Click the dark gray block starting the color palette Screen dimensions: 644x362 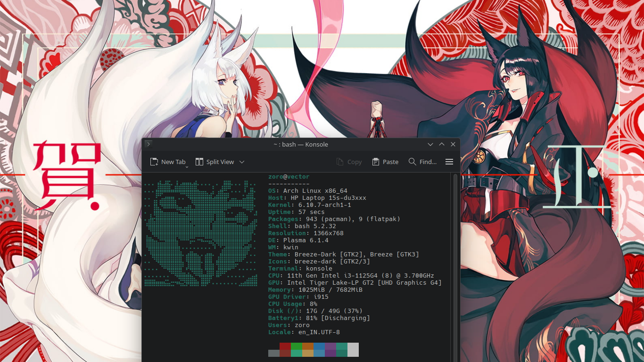pyautogui.click(x=274, y=353)
